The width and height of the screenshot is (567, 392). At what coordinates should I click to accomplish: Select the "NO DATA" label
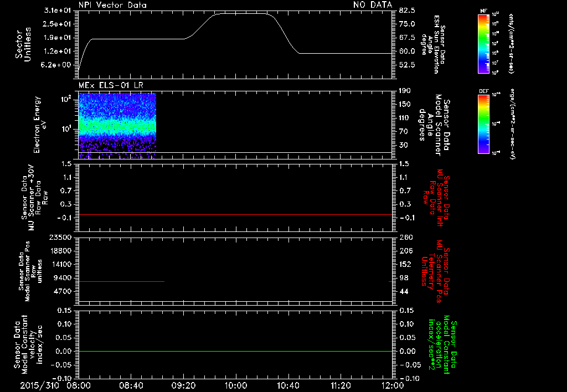(373, 4)
